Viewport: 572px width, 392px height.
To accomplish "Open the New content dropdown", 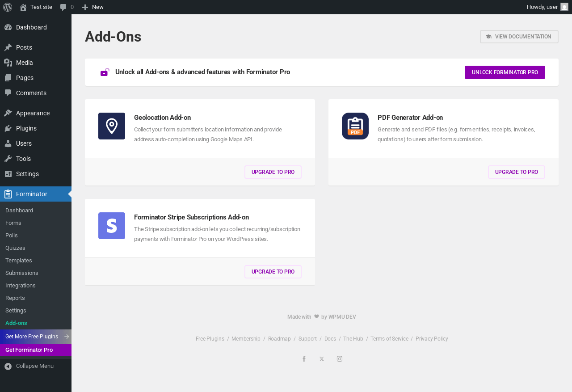I will 93,7.
